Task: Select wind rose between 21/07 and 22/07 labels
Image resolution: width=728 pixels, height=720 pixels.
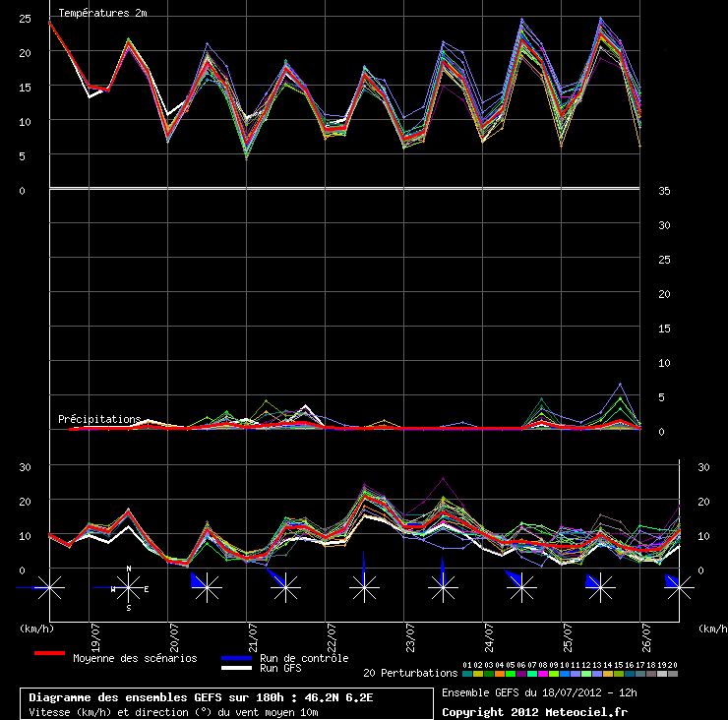Action: [x=285, y=588]
